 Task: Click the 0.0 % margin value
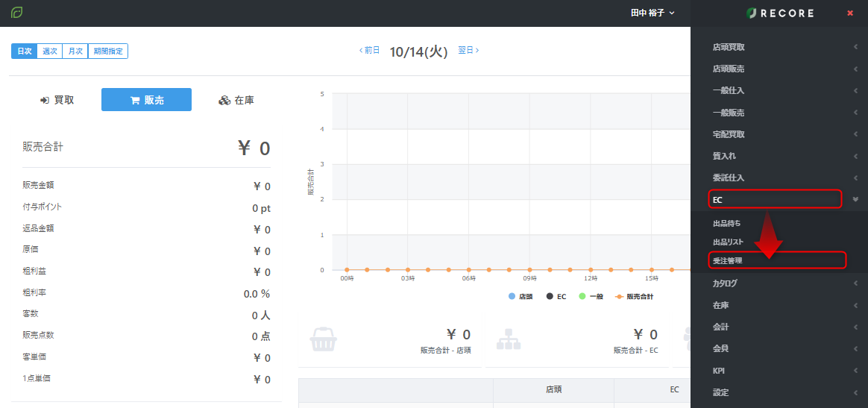[x=257, y=293]
